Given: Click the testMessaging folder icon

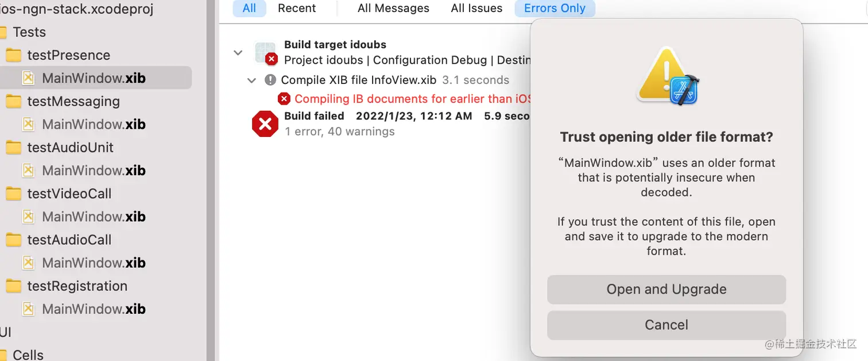Looking at the screenshot, I should click(13, 102).
